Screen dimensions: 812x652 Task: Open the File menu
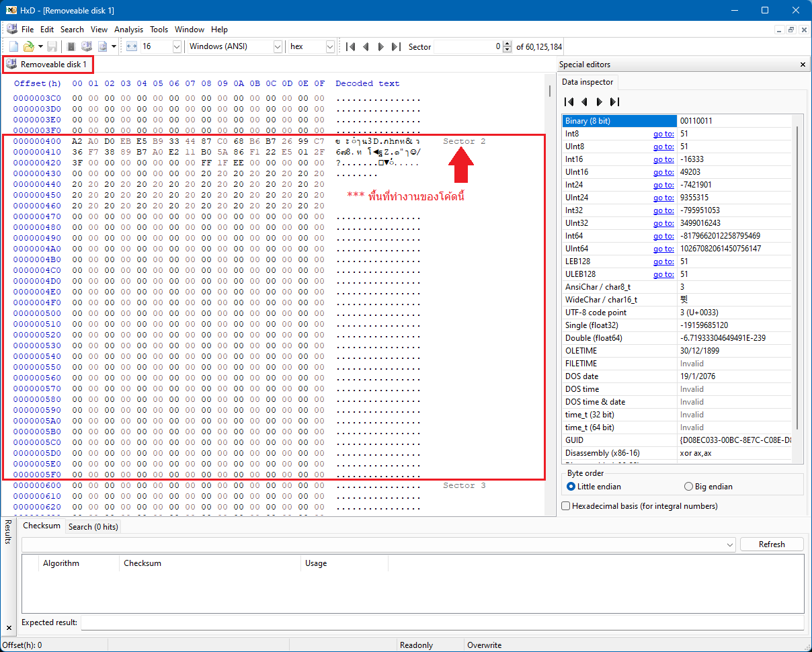(28, 30)
